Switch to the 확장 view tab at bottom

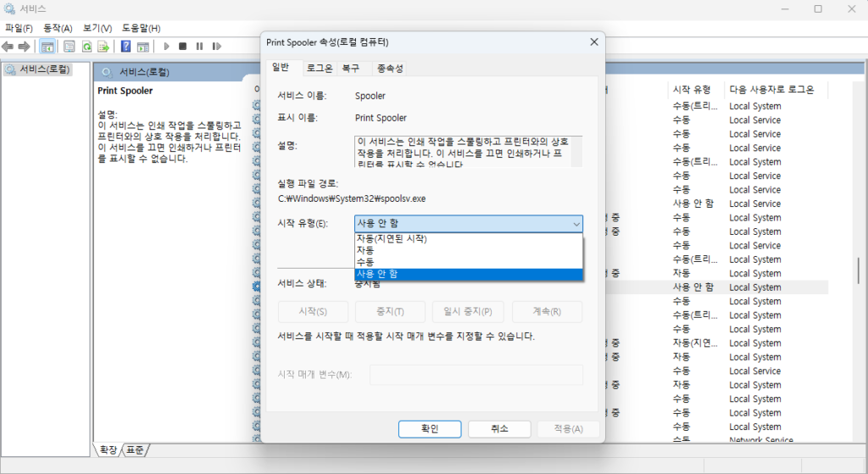[108, 450]
